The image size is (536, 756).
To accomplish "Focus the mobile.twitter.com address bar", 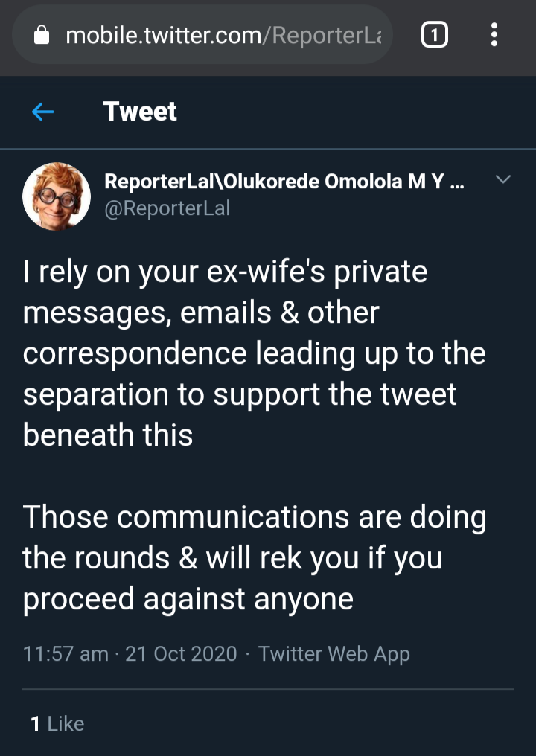I will coord(208,36).
